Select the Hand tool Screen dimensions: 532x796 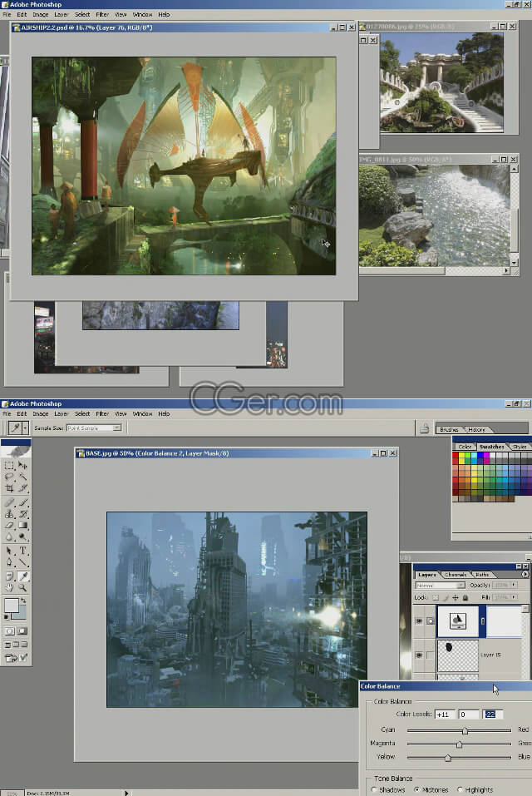(x=9, y=587)
